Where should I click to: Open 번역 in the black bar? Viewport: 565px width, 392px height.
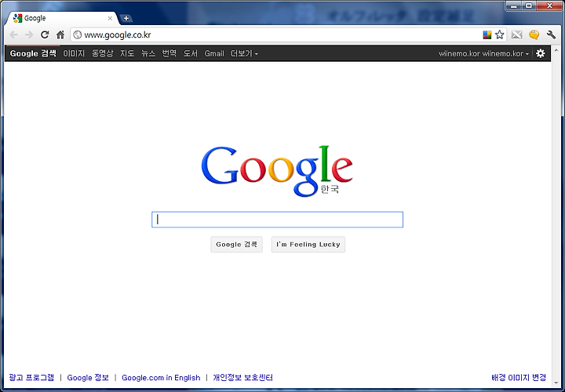169,53
